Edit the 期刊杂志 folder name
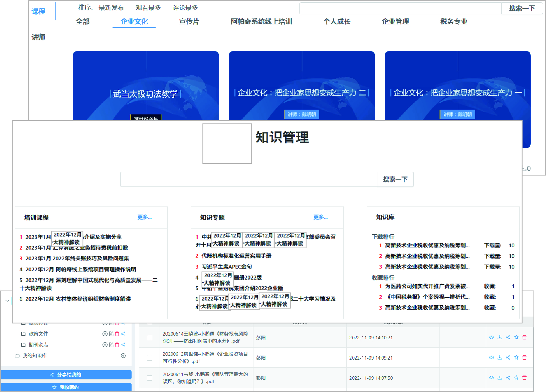The height and width of the screenshot is (392, 546). [x=111, y=345]
